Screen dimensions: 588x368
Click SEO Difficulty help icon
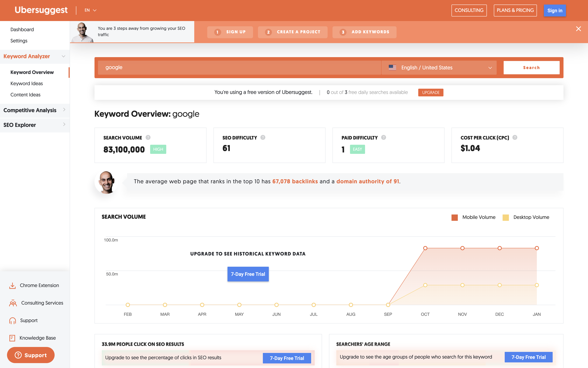[x=263, y=138]
